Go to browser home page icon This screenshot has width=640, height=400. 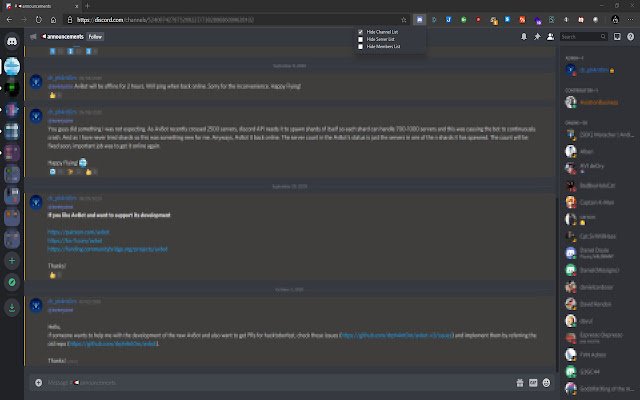[53, 20]
